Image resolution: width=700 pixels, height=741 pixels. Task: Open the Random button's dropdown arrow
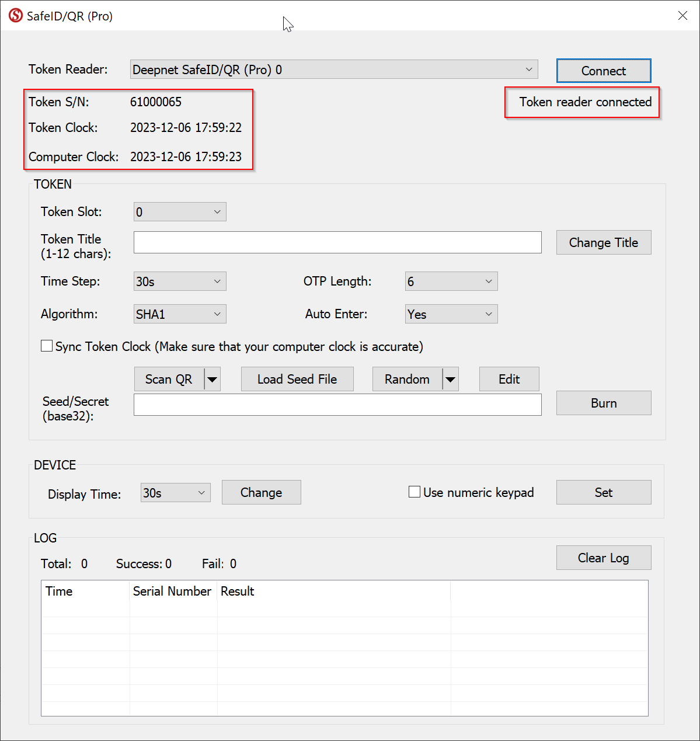pyautogui.click(x=450, y=380)
